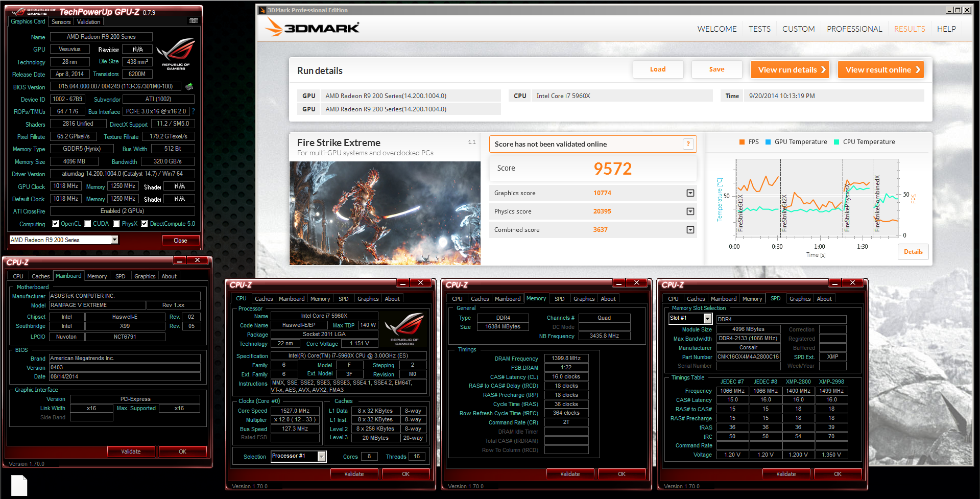The image size is (980, 499).
Task: Click the View run details button
Action: pyautogui.click(x=790, y=69)
